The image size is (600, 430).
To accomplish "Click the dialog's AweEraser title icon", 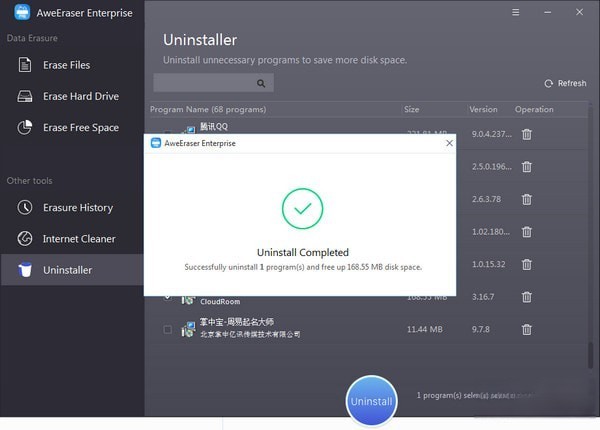I will (156, 143).
